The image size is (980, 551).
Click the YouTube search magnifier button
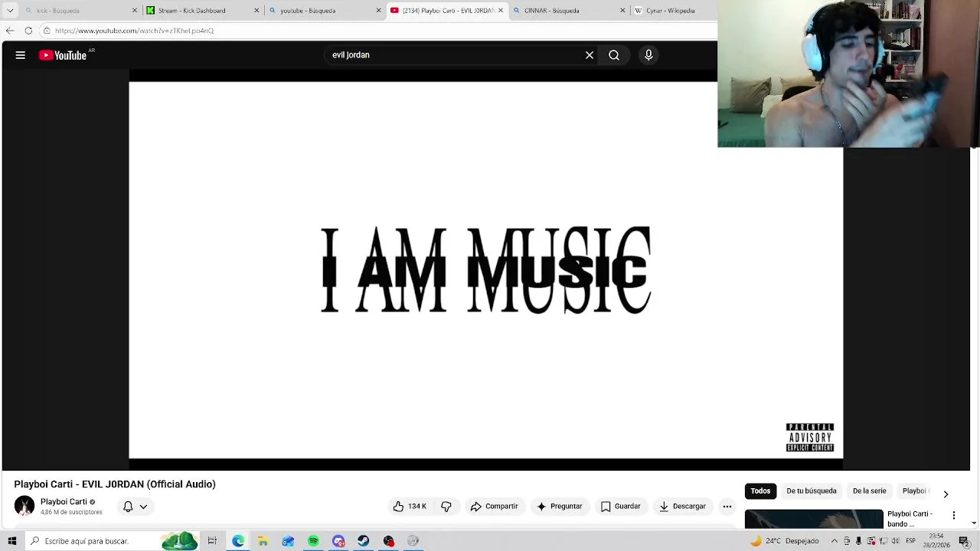click(614, 55)
